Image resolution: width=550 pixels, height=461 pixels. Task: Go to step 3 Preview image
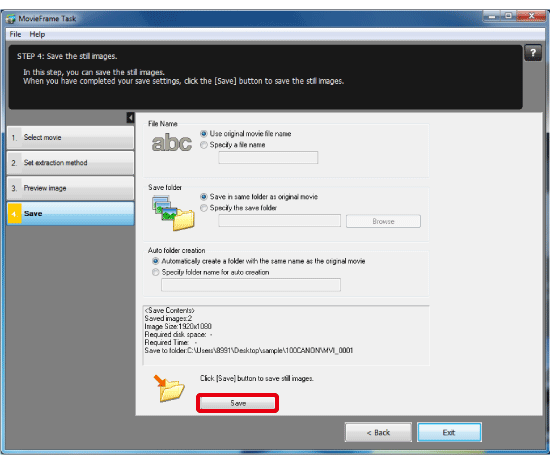[70, 188]
